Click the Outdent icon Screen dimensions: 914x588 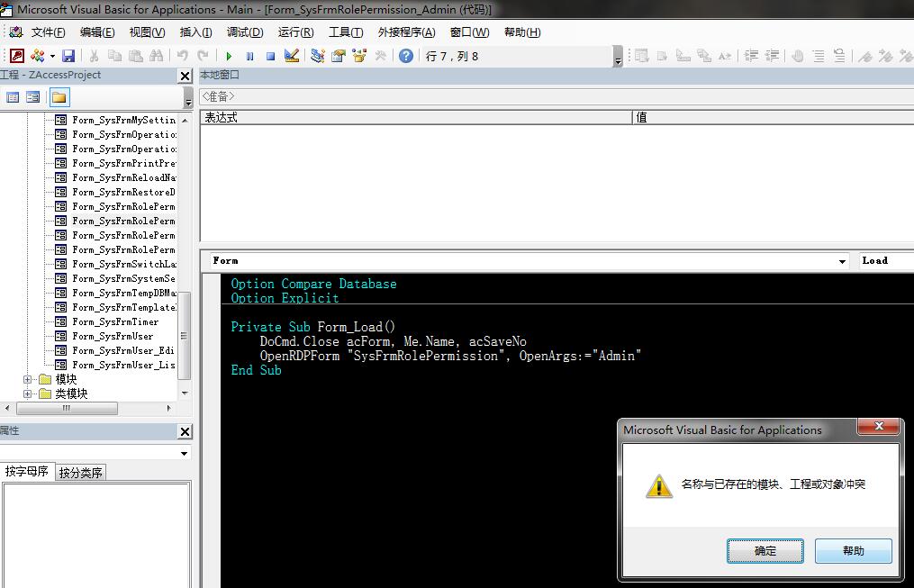[772, 56]
